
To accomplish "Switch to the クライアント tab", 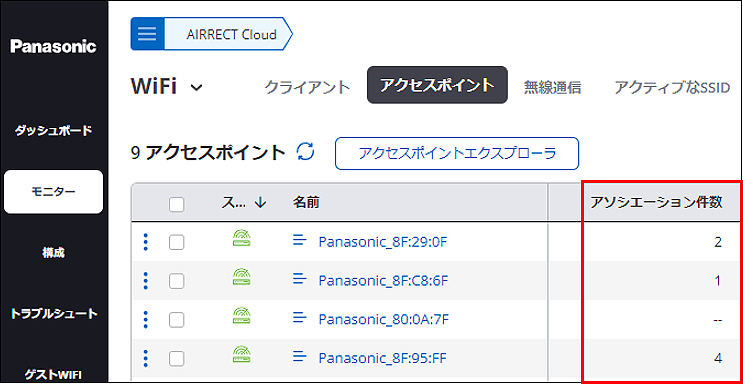I will 307,88.
